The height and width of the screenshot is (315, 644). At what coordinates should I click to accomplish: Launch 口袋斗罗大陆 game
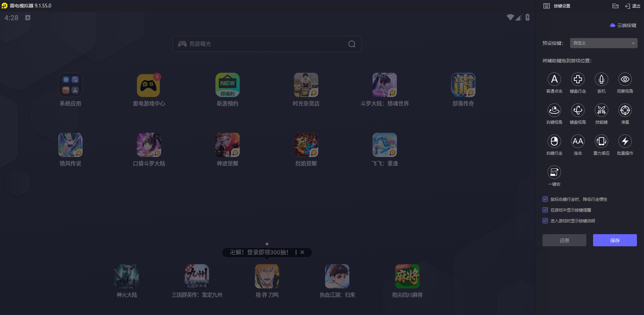point(149,145)
